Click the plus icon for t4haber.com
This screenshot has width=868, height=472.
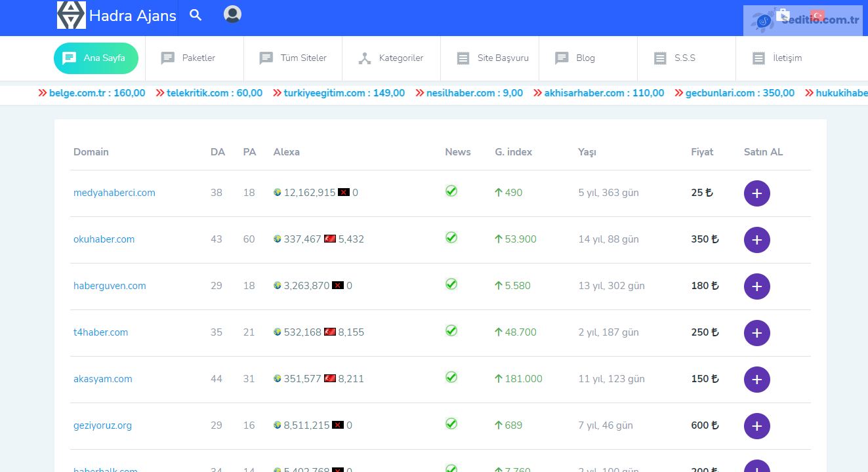point(756,333)
